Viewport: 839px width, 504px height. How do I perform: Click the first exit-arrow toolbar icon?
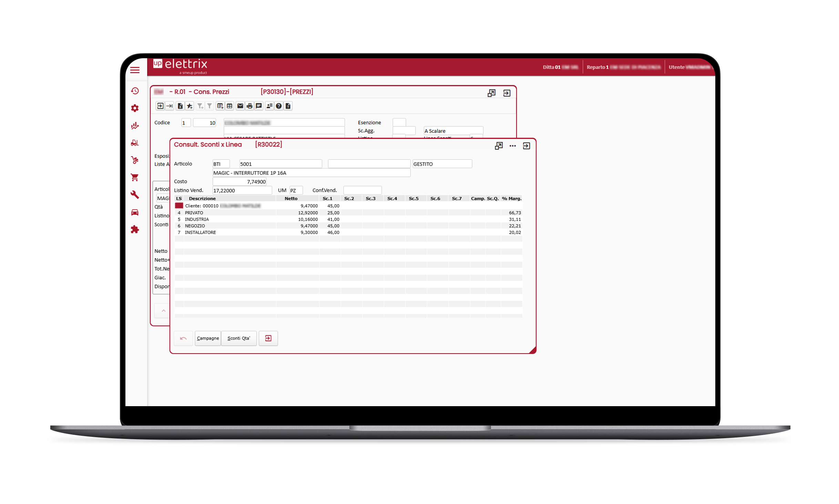click(x=160, y=106)
